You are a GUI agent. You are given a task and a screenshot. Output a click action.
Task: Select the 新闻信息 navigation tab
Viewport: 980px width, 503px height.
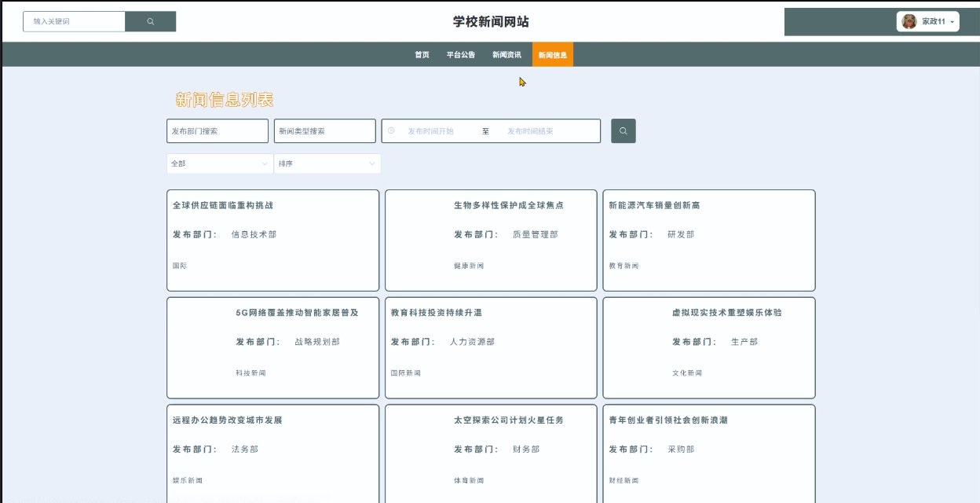pos(553,55)
